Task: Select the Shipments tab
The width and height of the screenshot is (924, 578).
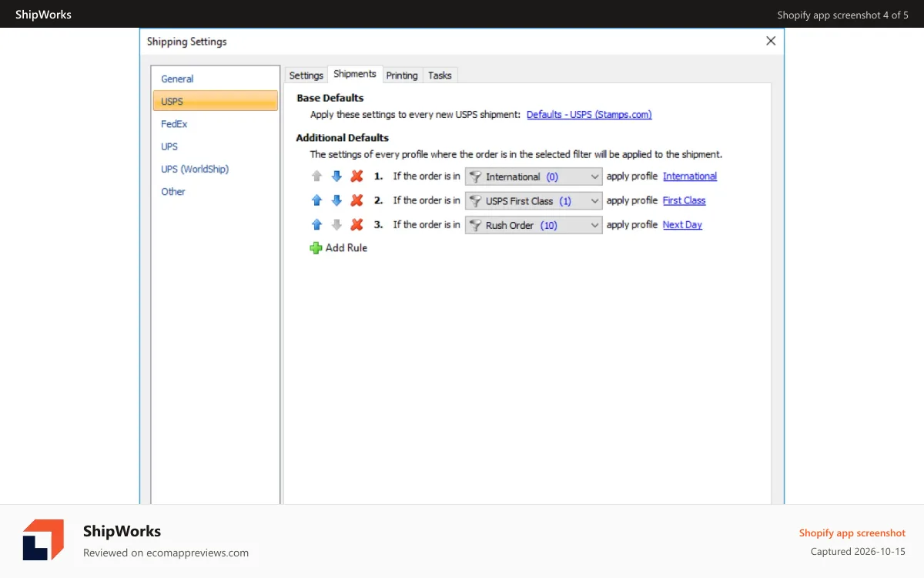Action: click(355, 74)
